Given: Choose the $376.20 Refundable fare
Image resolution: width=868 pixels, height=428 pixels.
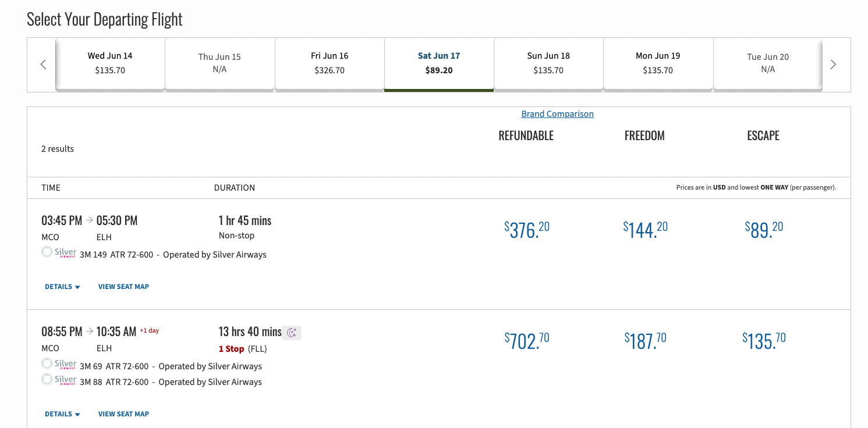Looking at the screenshot, I should click(x=526, y=230).
